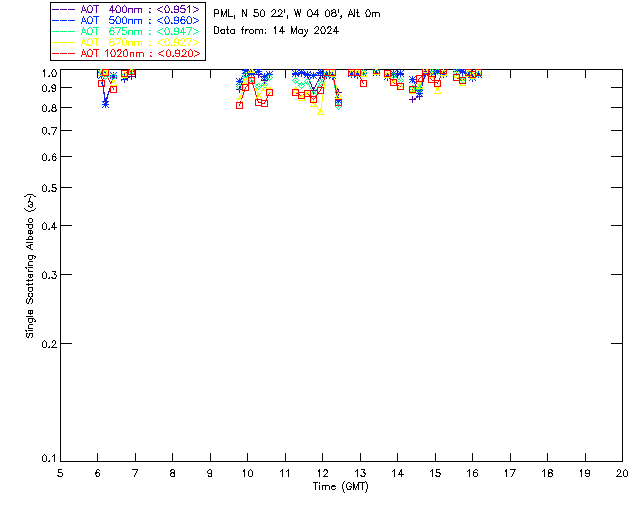The height and width of the screenshot is (512, 640).
Task: Click the Time (GMT) axis title
Action: [340, 487]
